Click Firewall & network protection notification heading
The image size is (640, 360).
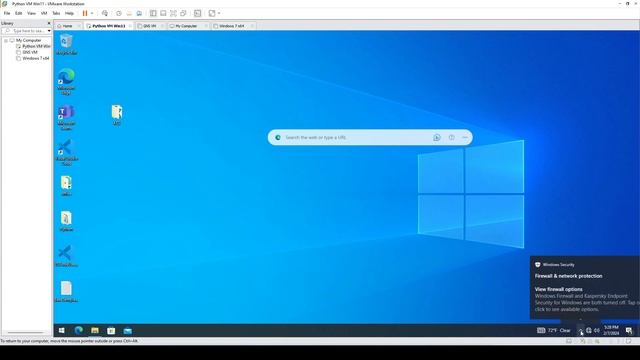(x=569, y=276)
